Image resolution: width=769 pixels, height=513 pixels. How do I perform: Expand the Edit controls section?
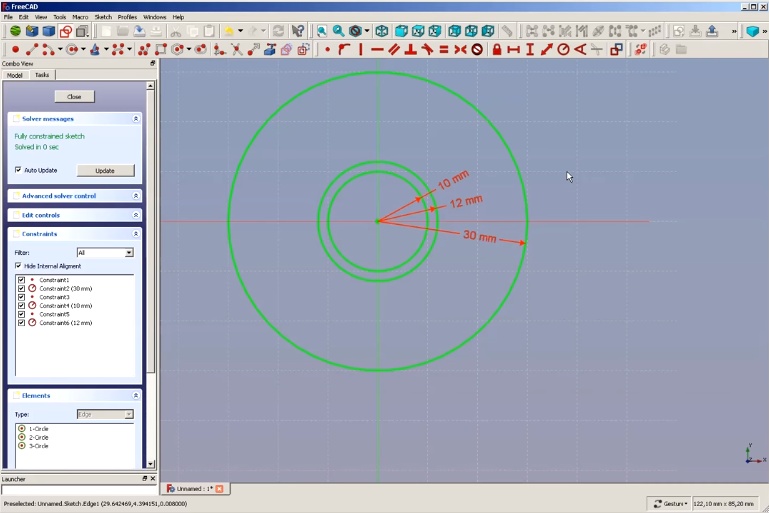click(x=136, y=215)
